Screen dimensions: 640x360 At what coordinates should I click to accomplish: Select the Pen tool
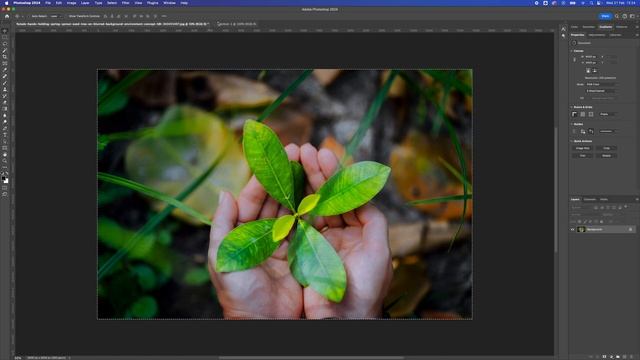(5, 128)
